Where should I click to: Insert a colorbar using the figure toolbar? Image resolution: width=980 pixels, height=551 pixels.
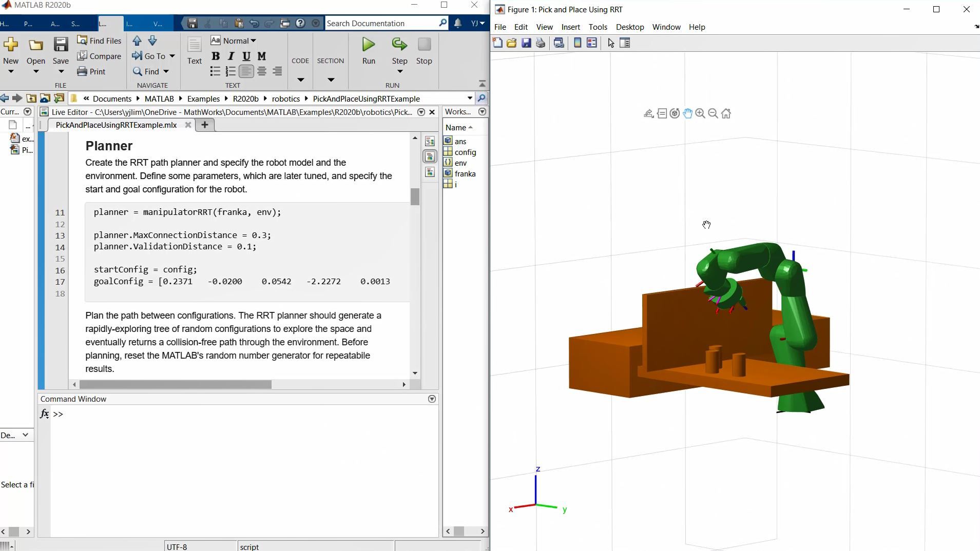pyautogui.click(x=577, y=43)
